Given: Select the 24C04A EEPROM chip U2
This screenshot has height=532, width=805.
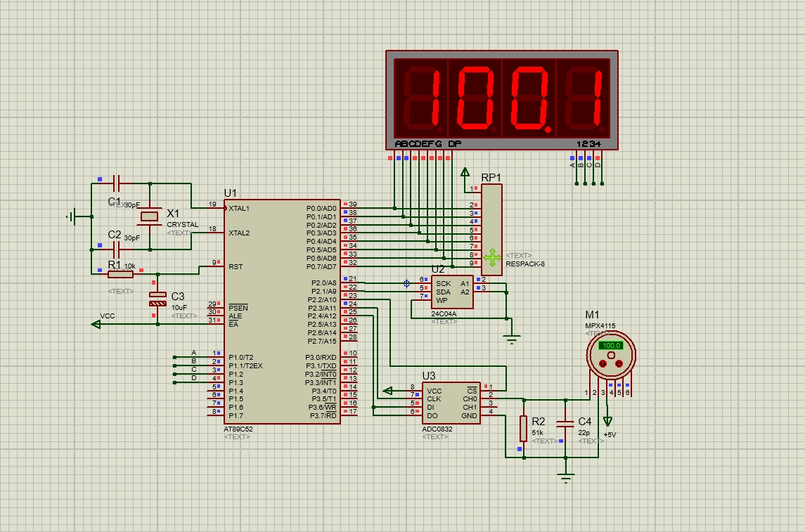Looking at the screenshot, I should click(x=452, y=292).
